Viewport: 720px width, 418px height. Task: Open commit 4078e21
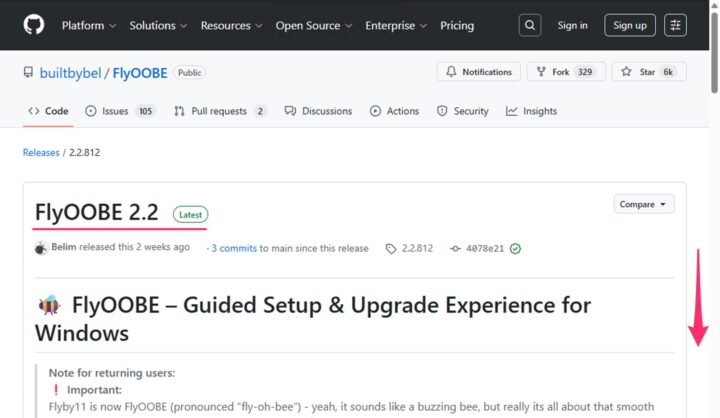point(487,248)
